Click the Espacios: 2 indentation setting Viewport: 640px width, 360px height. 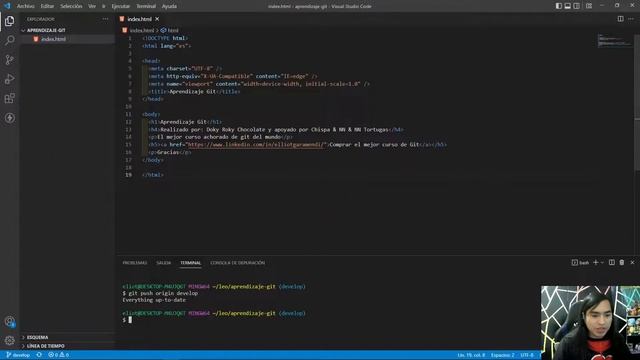502,355
